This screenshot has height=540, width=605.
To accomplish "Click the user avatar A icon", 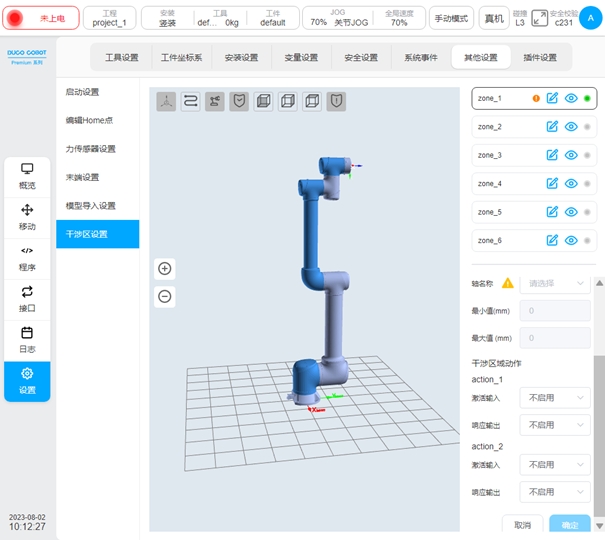I will pyautogui.click(x=589, y=18).
